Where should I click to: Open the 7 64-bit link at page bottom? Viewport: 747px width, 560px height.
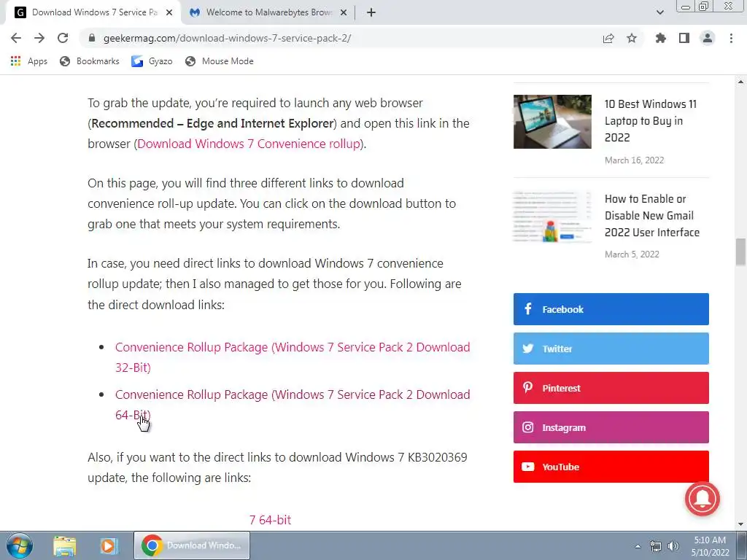click(270, 520)
